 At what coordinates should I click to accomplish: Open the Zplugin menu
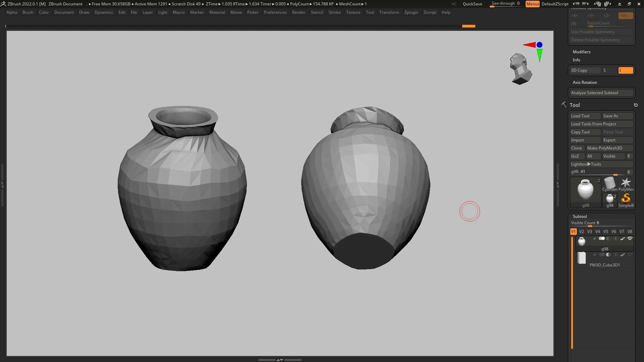pos(411,12)
